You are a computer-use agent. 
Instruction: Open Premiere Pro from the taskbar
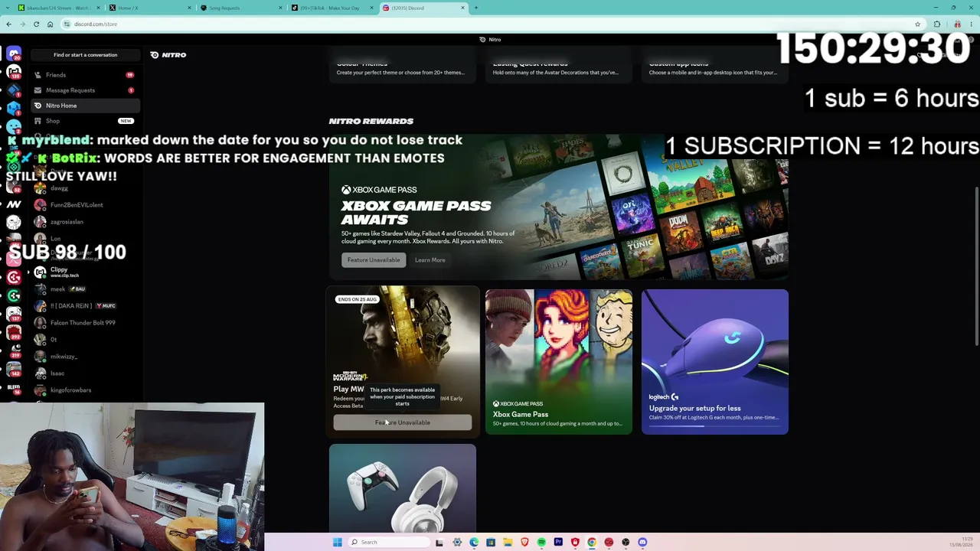(558, 543)
